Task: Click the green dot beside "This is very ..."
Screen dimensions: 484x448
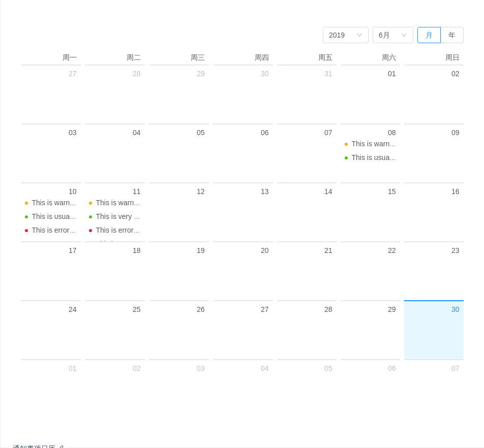Action: pyautogui.click(x=90, y=216)
